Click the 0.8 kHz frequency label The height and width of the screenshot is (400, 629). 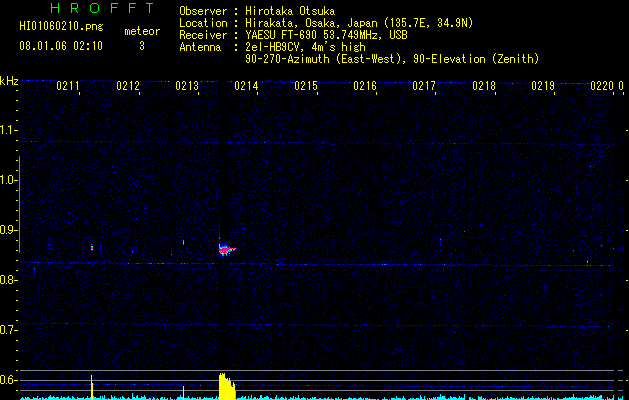(x=8, y=280)
